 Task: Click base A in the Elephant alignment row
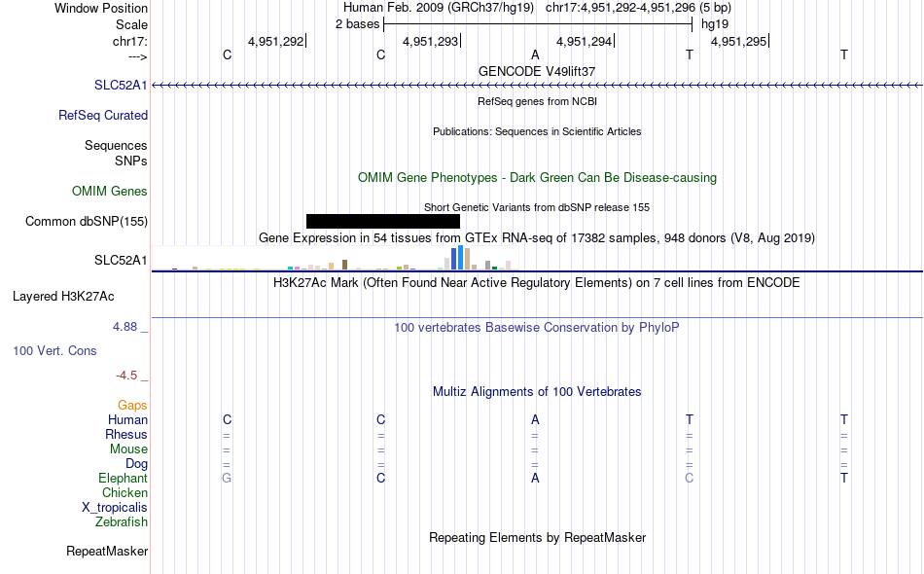[535, 479]
